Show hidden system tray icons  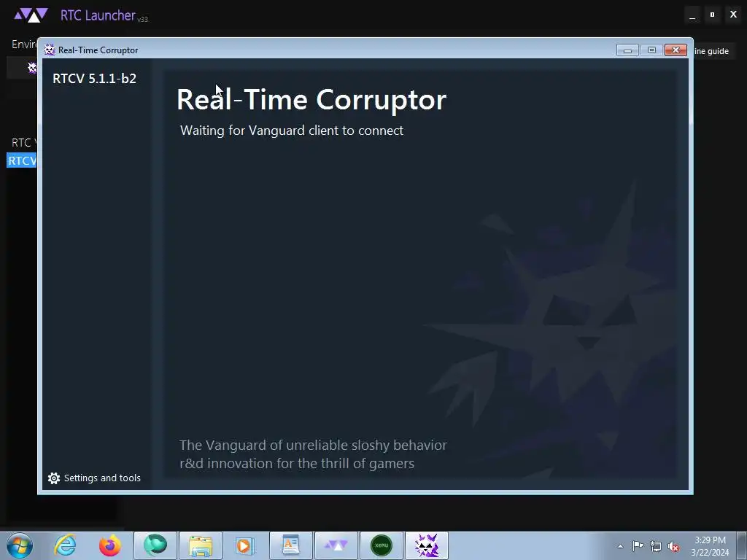pos(620,546)
